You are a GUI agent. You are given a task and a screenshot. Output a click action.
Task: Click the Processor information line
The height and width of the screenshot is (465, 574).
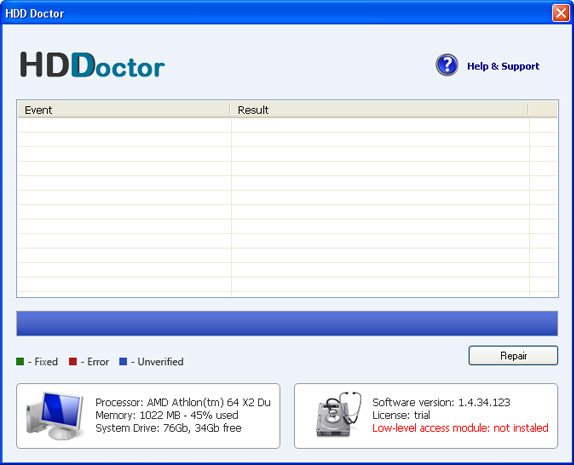[x=183, y=402]
